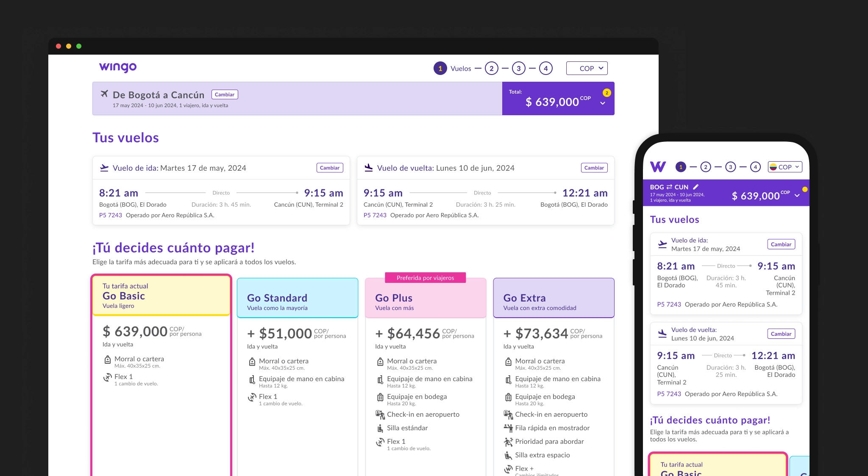The height and width of the screenshot is (476, 868).
Task: Click airport check-in icon in Go Plus fare
Action: (x=380, y=415)
